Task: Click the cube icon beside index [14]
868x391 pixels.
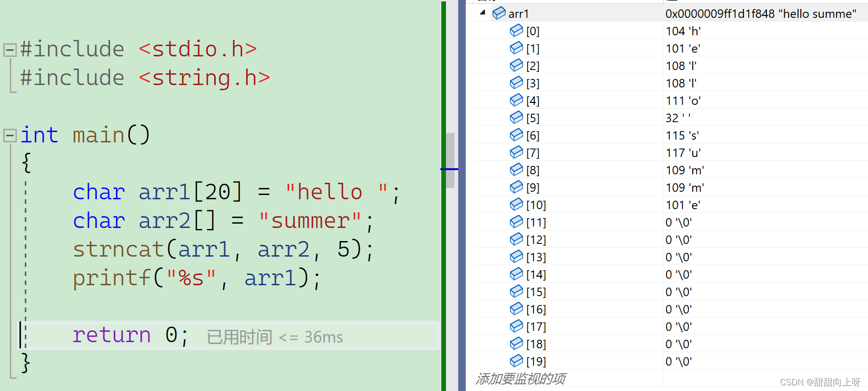Action: pos(516,274)
